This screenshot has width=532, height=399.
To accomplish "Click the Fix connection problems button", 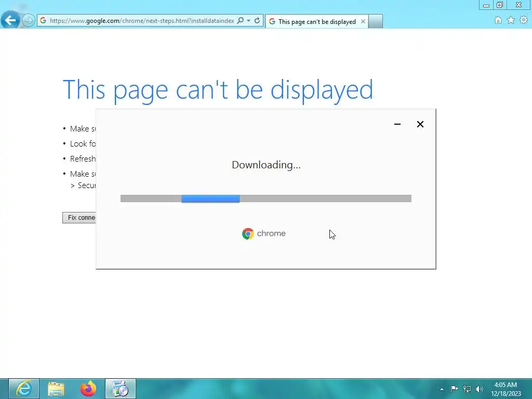I will 79,218.
